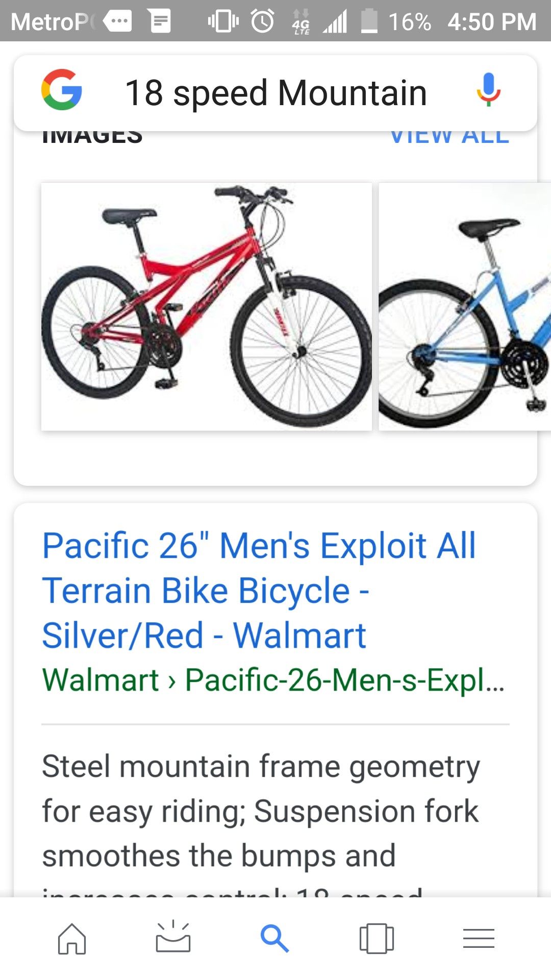Viewport: 551px width, 980px height.
Task: Tap the document notification icon in status bar
Action: [x=161, y=21]
